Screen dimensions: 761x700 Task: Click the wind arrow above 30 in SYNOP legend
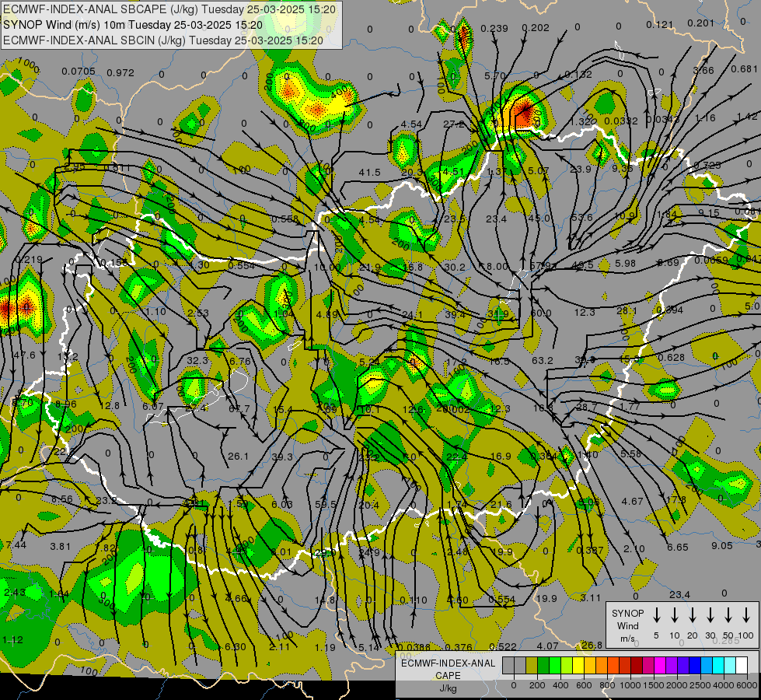click(x=710, y=615)
